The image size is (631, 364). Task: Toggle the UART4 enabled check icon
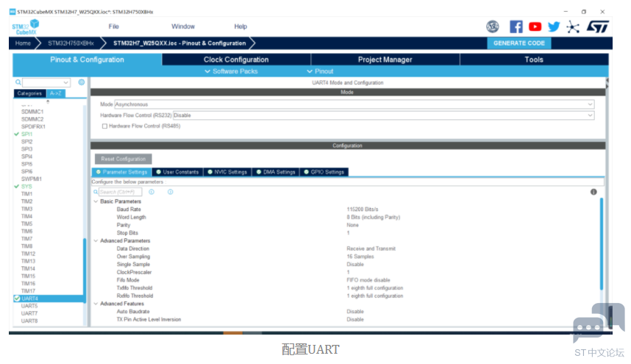coord(16,299)
